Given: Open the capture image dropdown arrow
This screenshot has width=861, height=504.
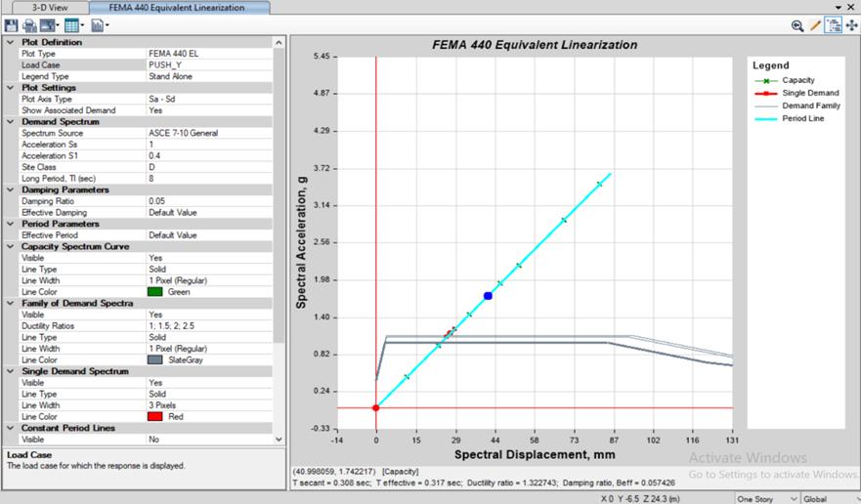Looking at the screenshot, I should click(x=57, y=25).
